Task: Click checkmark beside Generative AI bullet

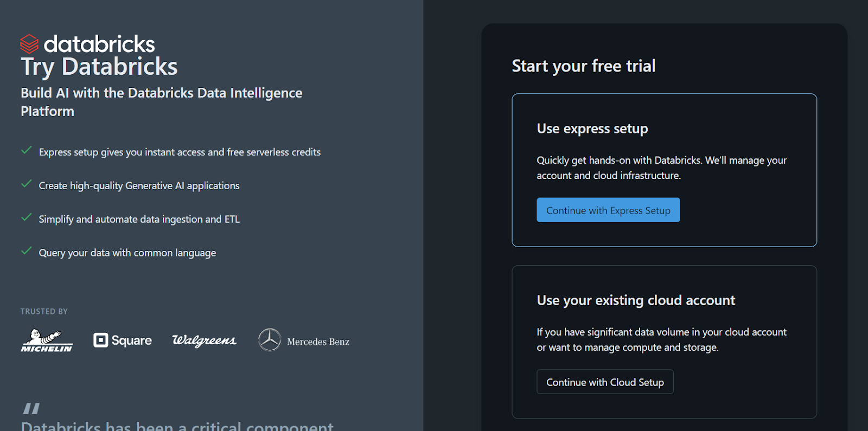Action: pos(26,184)
